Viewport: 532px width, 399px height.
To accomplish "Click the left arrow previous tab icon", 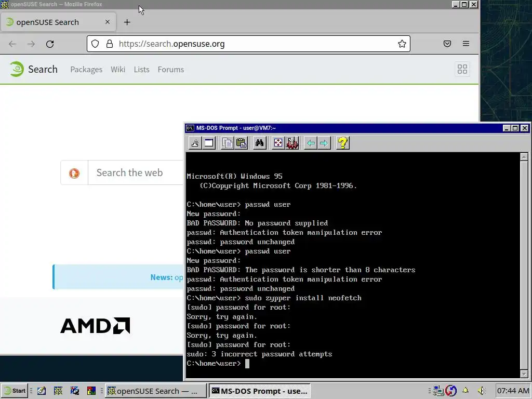I will [x=311, y=143].
